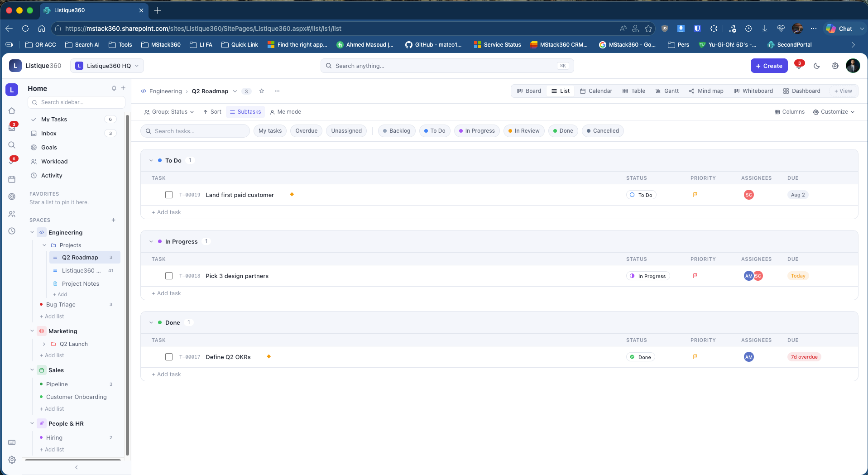Click the plus icon next to Home header
The width and height of the screenshot is (868, 475).
point(123,88)
